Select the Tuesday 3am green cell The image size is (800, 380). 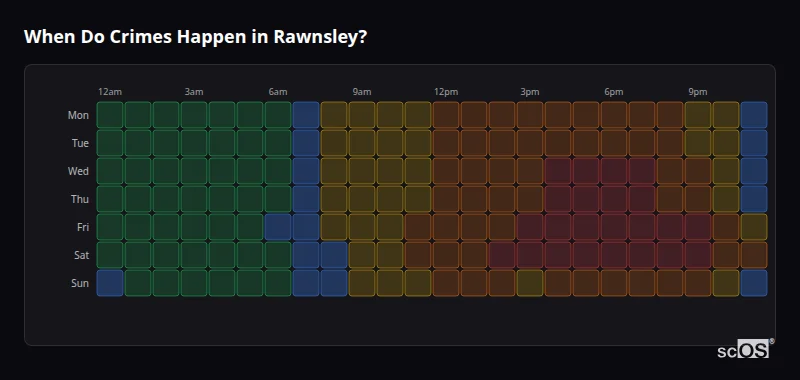pos(194,143)
